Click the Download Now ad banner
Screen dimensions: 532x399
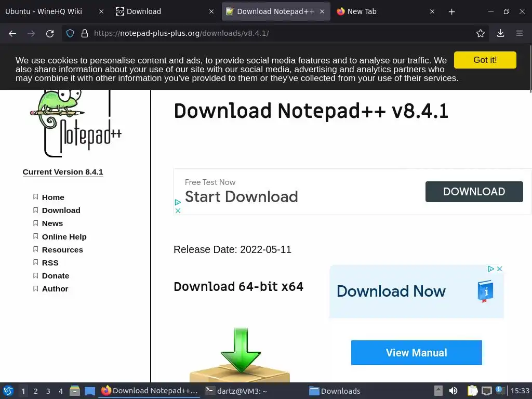pos(416,291)
